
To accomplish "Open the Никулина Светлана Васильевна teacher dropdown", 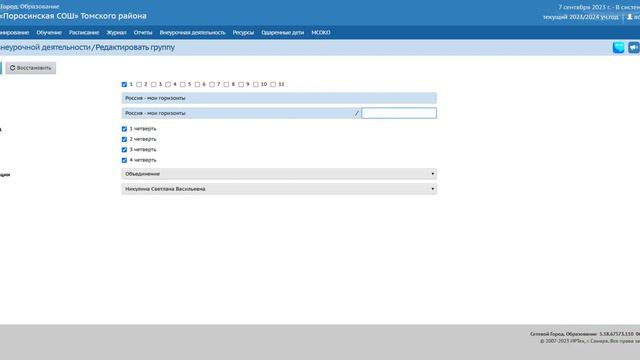I will (279, 189).
